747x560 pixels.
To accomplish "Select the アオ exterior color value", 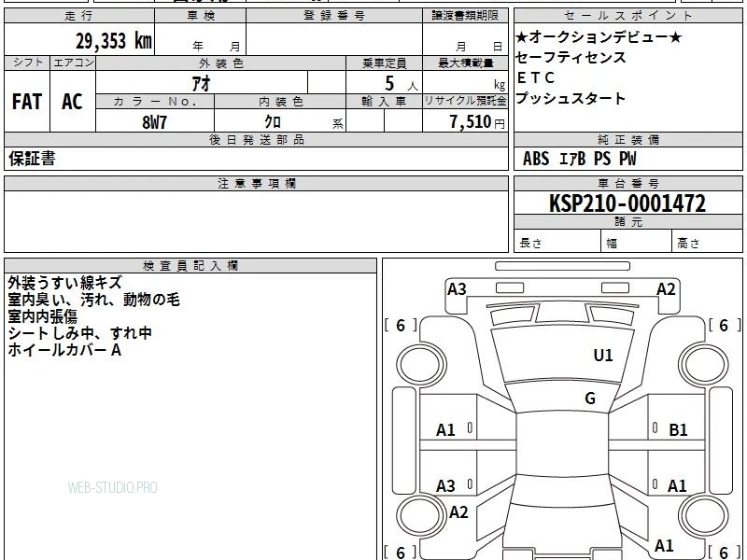I will point(201,83).
